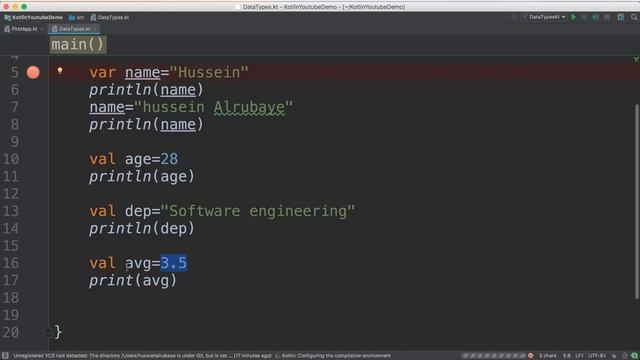Click line number 16 in the gutter

tap(11, 263)
